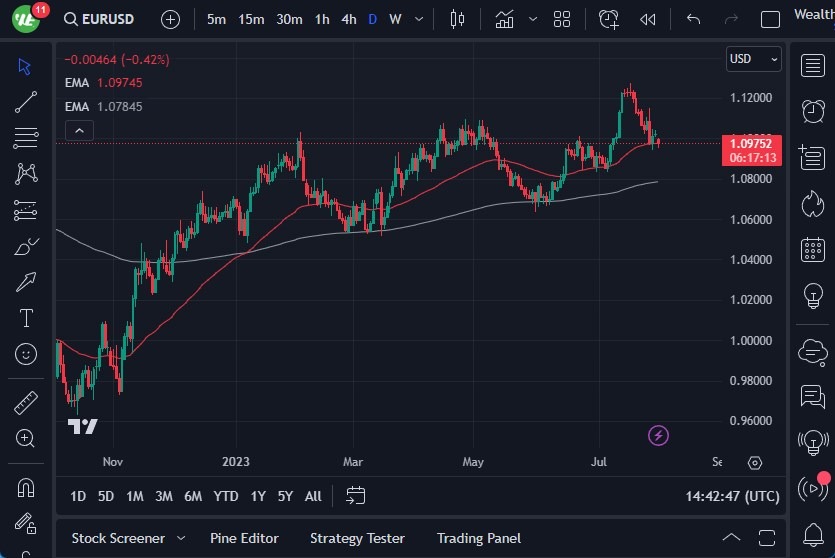Image resolution: width=835 pixels, height=558 pixels.
Task: Open the Alerts alarm clock panel
Action: [812, 110]
